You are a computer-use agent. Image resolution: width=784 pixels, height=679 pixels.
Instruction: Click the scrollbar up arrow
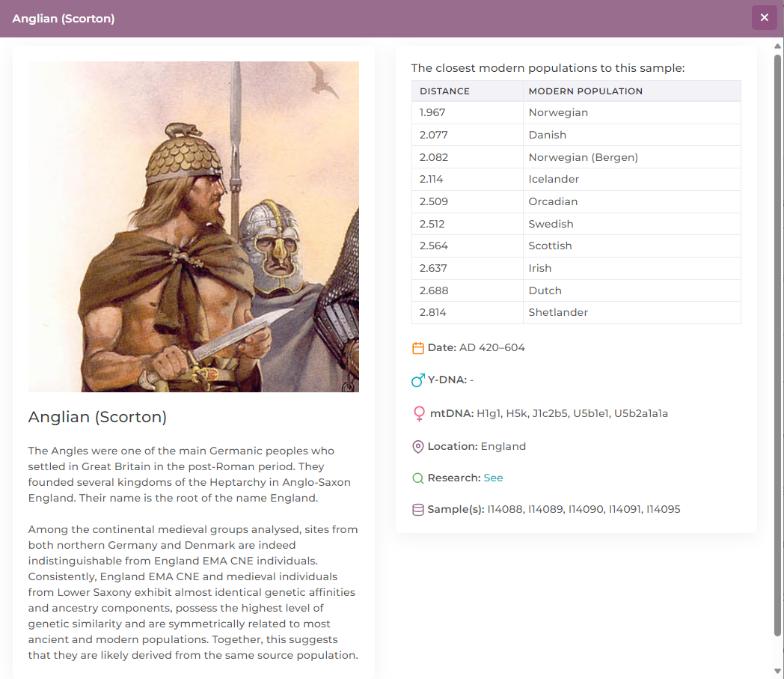pyautogui.click(x=777, y=46)
